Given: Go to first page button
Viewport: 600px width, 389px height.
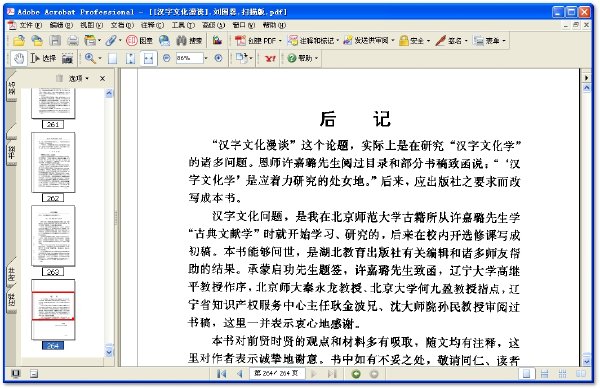Looking at the screenshot, I should point(221,374).
